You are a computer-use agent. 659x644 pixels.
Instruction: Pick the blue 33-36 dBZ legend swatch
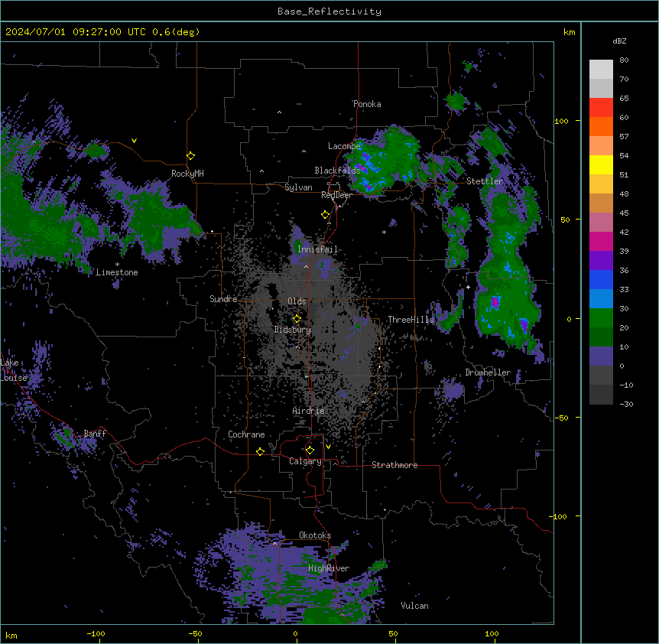[601, 279]
